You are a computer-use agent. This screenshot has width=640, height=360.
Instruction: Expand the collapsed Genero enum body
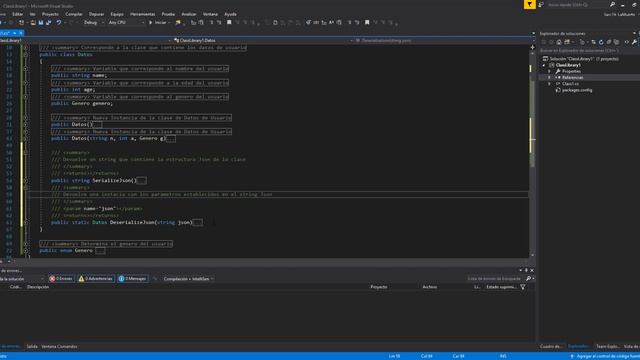(100, 250)
